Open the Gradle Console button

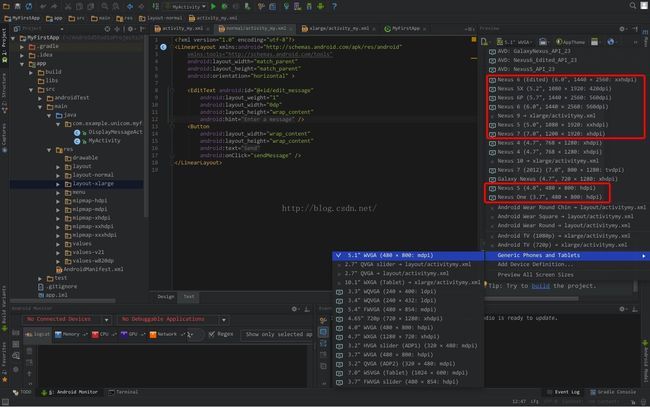pyautogui.click(x=612, y=392)
